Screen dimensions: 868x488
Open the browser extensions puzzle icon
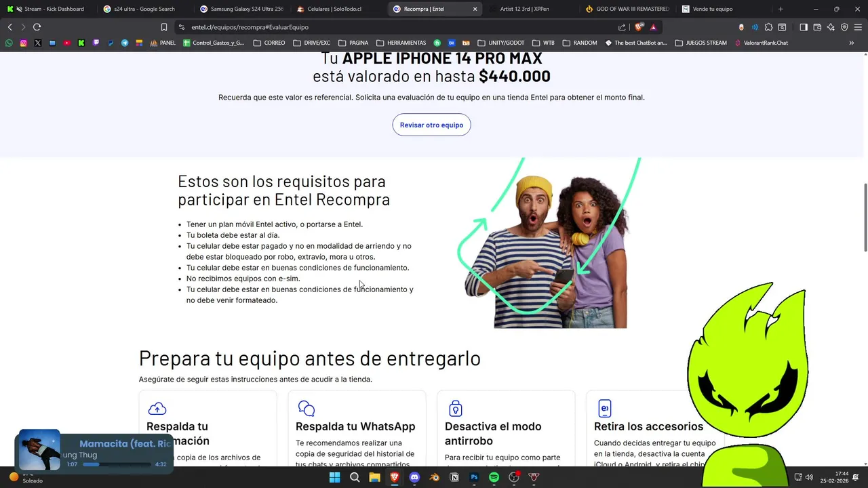pyautogui.click(x=768, y=27)
